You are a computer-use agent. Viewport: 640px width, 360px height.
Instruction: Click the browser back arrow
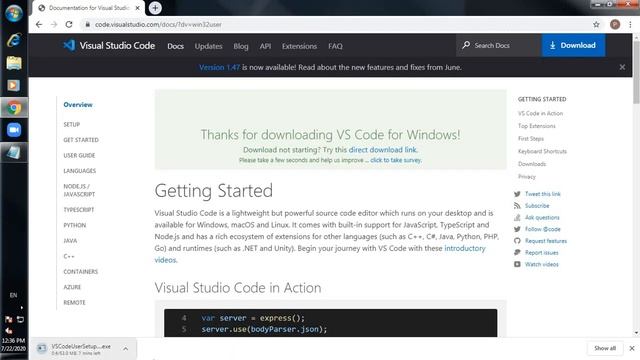39,24
